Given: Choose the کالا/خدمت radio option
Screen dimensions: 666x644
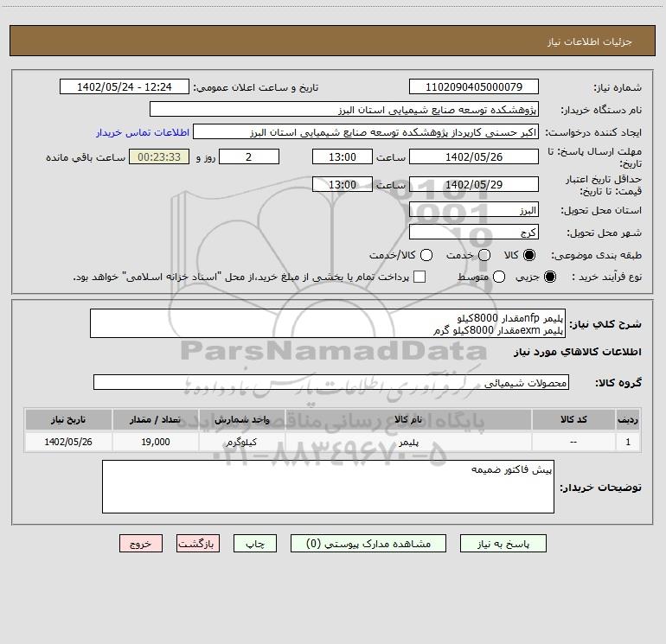Looking at the screenshot, I should [x=426, y=255].
